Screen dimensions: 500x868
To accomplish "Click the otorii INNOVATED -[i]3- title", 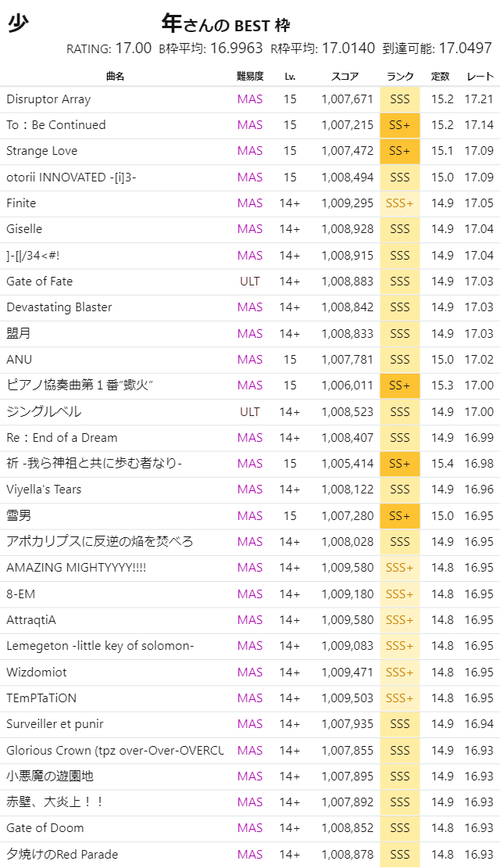I will pyautogui.click(x=71, y=177).
